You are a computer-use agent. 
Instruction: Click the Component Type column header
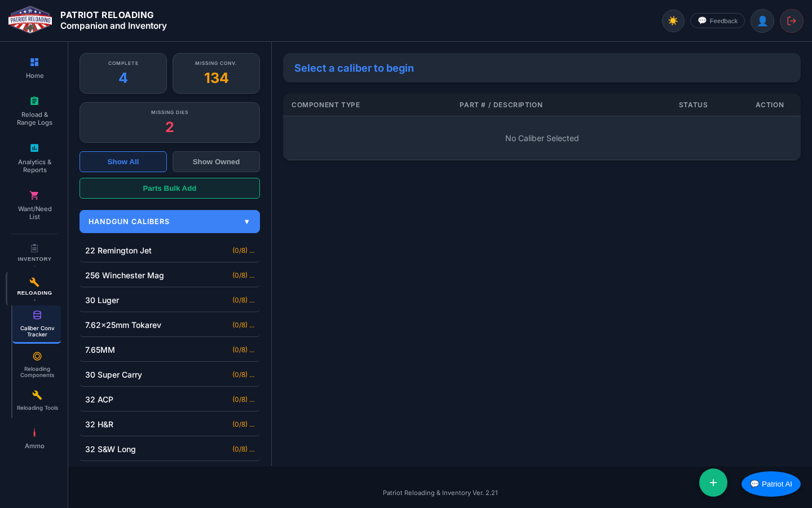pyautogui.click(x=325, y=105)
